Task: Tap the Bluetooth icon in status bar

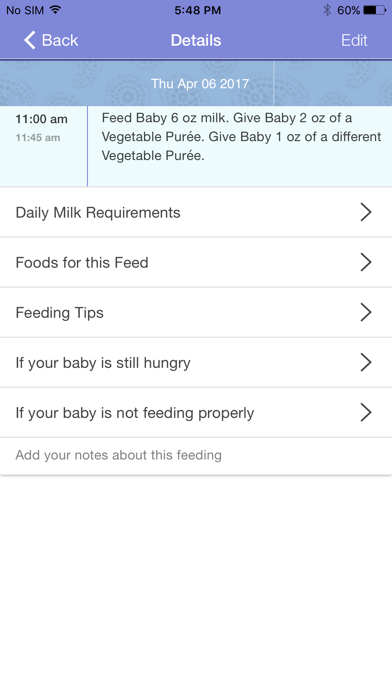Action: 327,10
